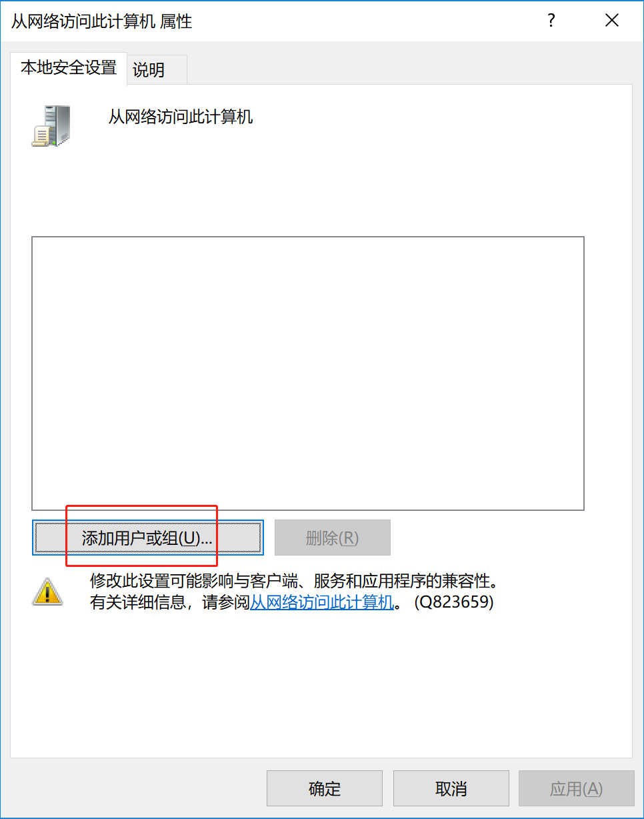
Task: Cancel the dialog using 取消
Action: point(451,789)
